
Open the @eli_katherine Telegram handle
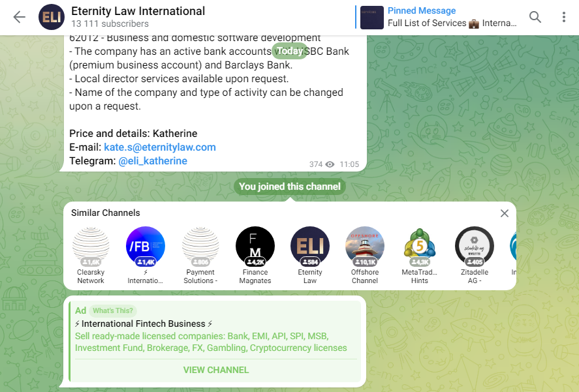(x=153, y=161)
